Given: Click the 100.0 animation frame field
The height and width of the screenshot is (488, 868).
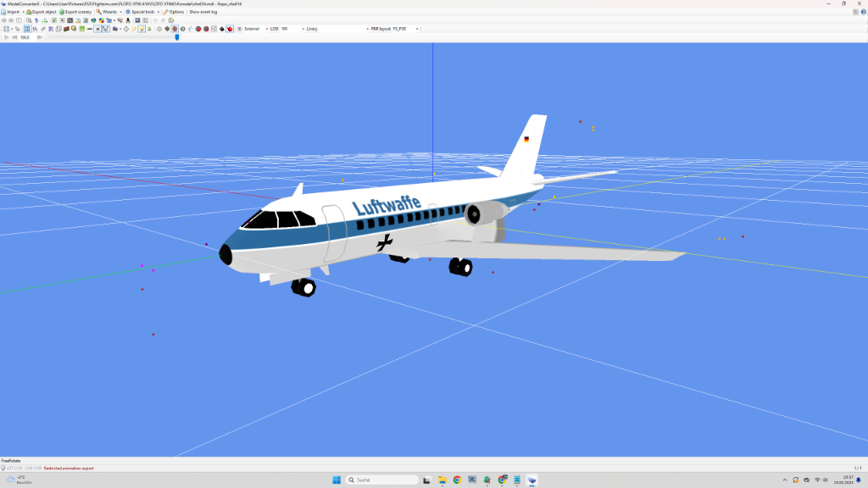Looking at the screenshot, I should 26,37.
